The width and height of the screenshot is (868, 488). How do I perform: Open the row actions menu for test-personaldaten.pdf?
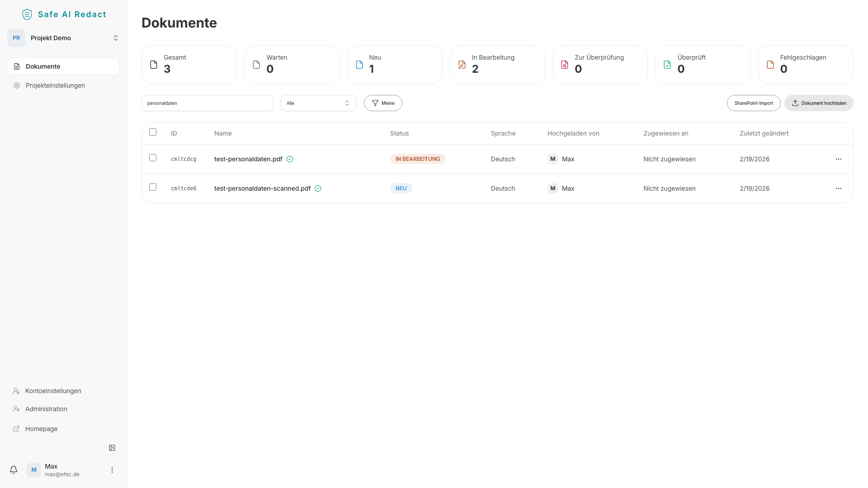click(838, 159)
